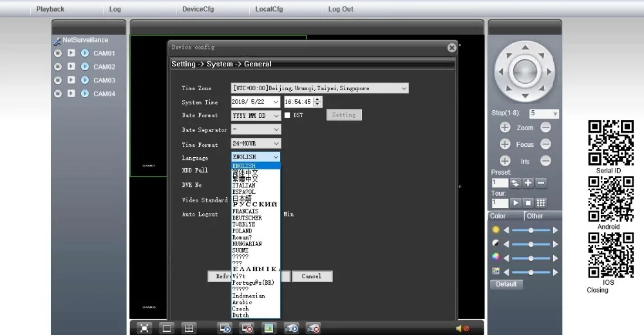The image size is (644, 335).
Task: Click the record icon for CAM02
Action: [58, 66]
